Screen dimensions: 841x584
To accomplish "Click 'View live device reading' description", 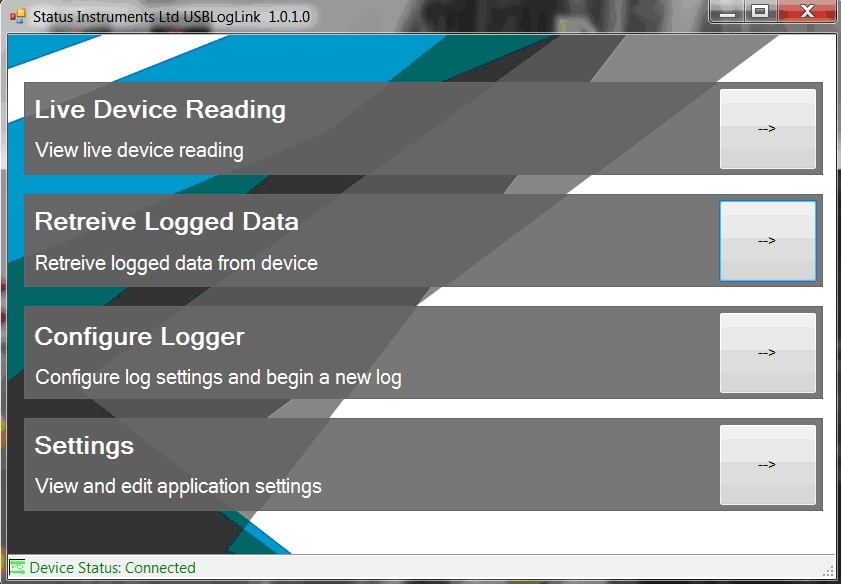I will [139, 151].
